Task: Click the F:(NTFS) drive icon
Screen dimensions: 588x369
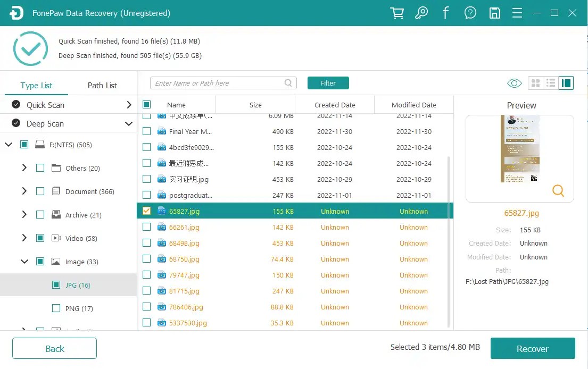Action: tap(40, 145)
